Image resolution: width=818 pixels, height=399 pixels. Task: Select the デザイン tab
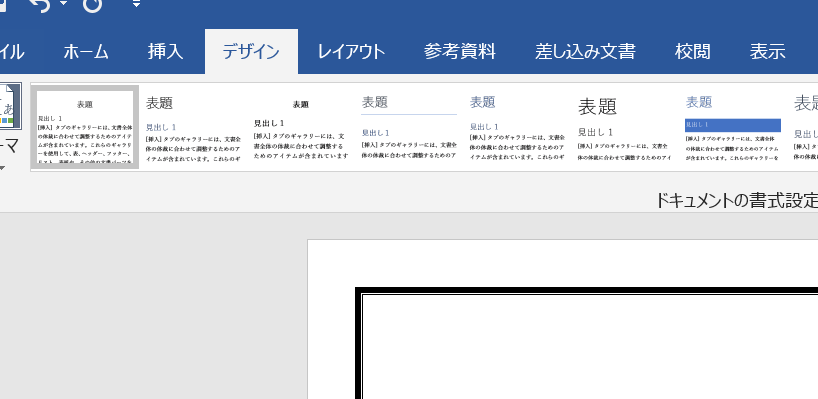tap(251, 52)
